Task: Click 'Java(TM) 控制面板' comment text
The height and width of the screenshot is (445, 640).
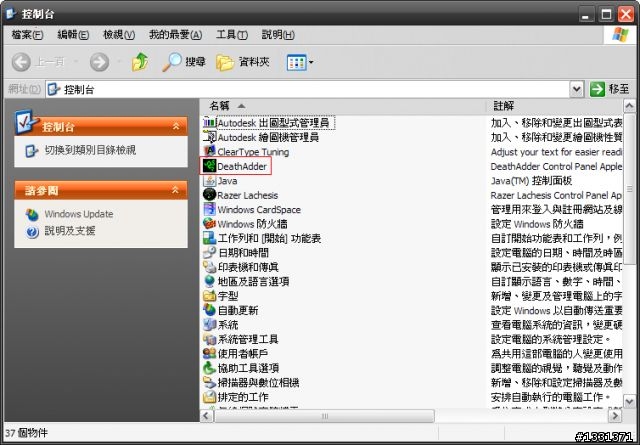Action: (531, 181)
